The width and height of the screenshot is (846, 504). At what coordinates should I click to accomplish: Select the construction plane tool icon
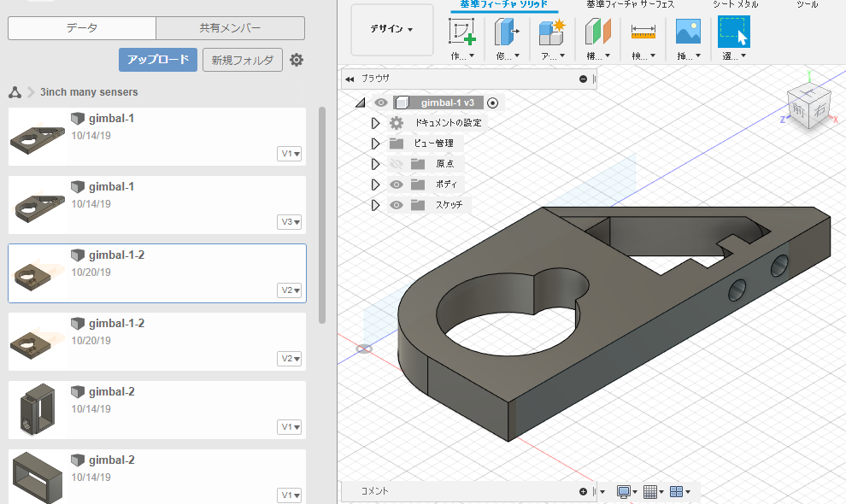tap(598, 32)
